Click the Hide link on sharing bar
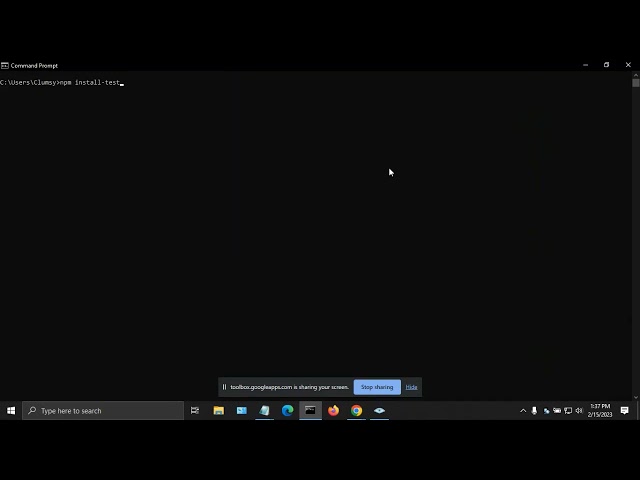640x480 pixels. (x=411, y=387)
